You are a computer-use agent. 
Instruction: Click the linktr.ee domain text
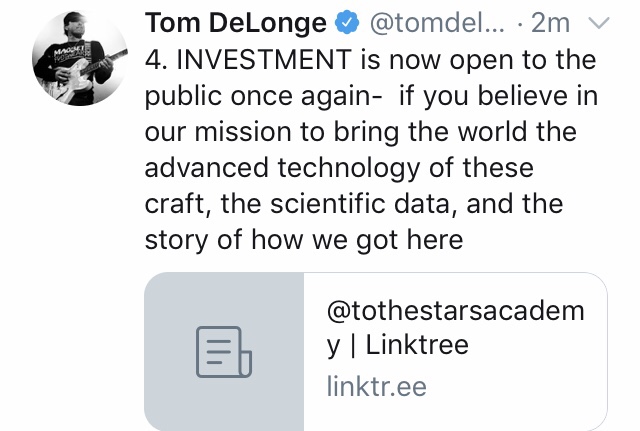pos(376,386)
